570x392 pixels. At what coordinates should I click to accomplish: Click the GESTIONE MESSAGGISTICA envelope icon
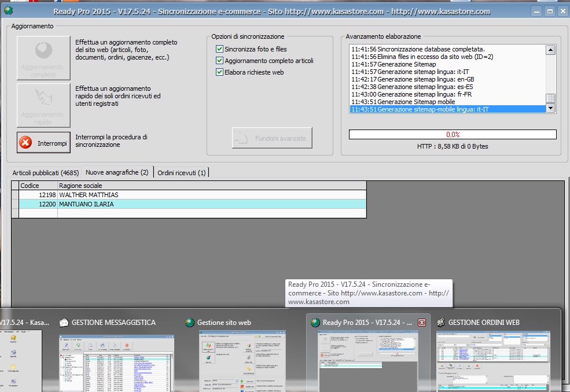(x=64, y=322)
